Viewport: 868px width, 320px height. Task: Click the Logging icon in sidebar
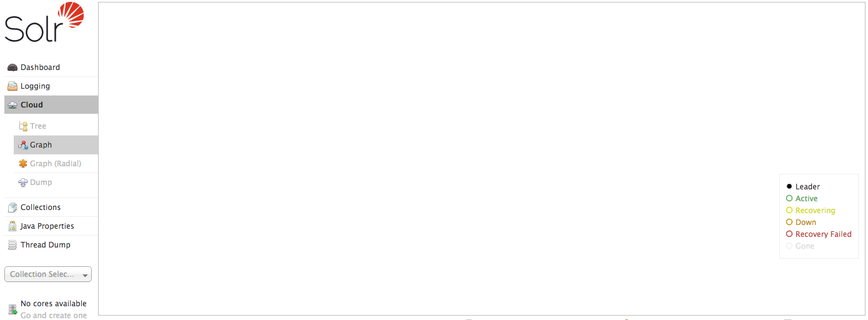(12, 86)
